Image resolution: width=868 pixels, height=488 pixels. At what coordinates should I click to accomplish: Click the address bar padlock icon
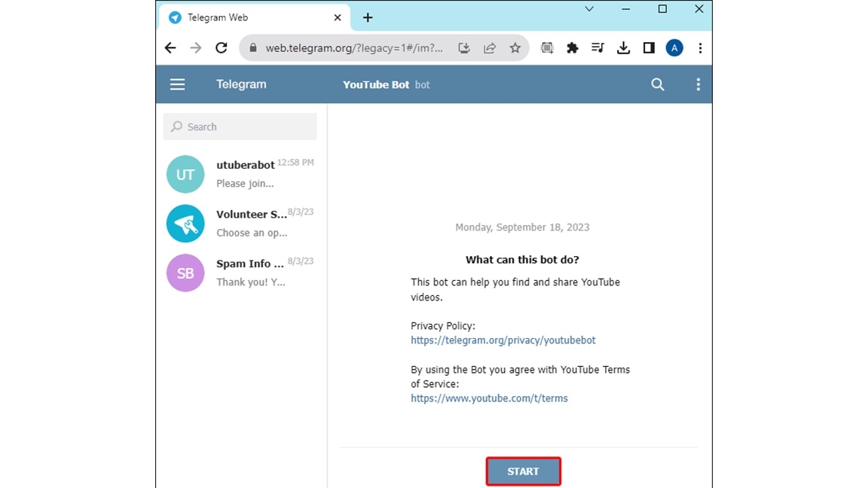pyautogui.click(x=253, y=47)
